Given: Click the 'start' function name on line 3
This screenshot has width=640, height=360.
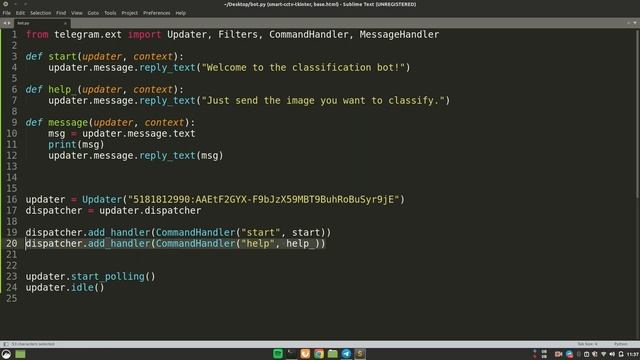Looking at the screenshot, I should point(62,56).
